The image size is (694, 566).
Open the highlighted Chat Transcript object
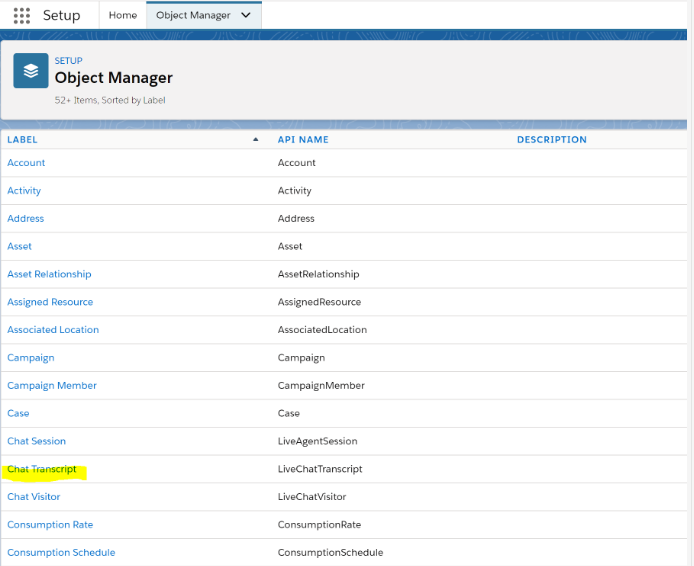click(x=42, y=469)
